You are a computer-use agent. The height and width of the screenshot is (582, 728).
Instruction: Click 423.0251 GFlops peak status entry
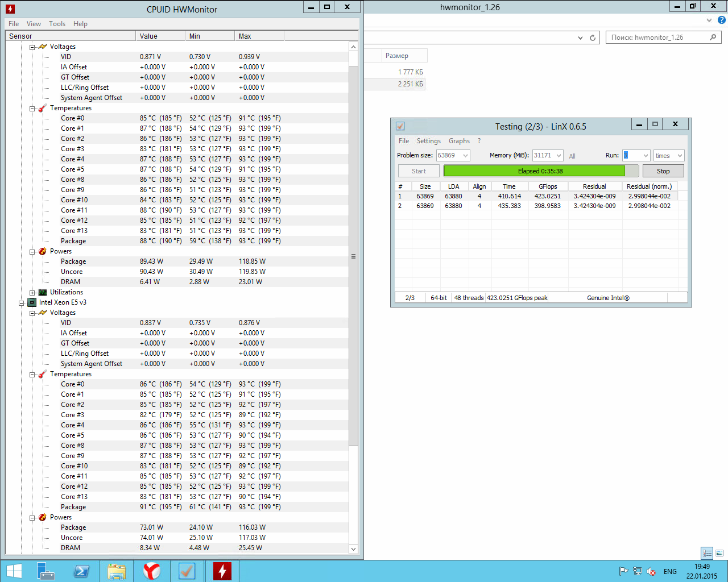point(517,298)
